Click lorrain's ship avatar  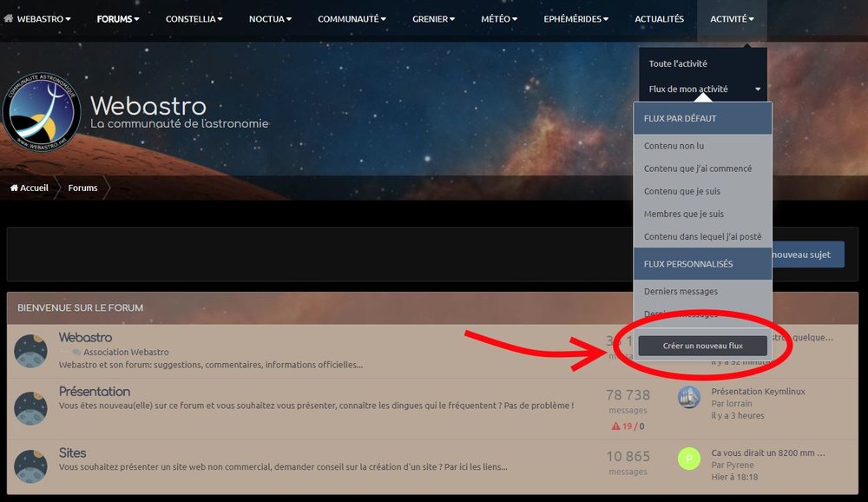pos(688,397)
